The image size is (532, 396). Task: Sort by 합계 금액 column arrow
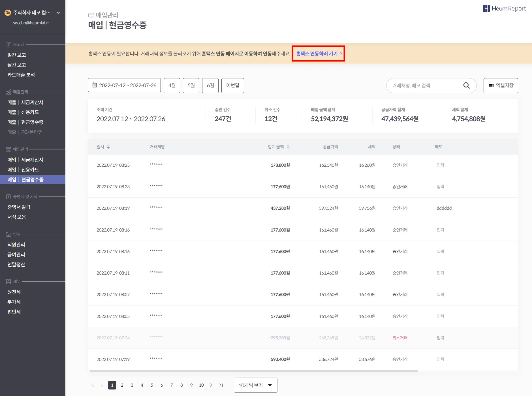[288, 147]
